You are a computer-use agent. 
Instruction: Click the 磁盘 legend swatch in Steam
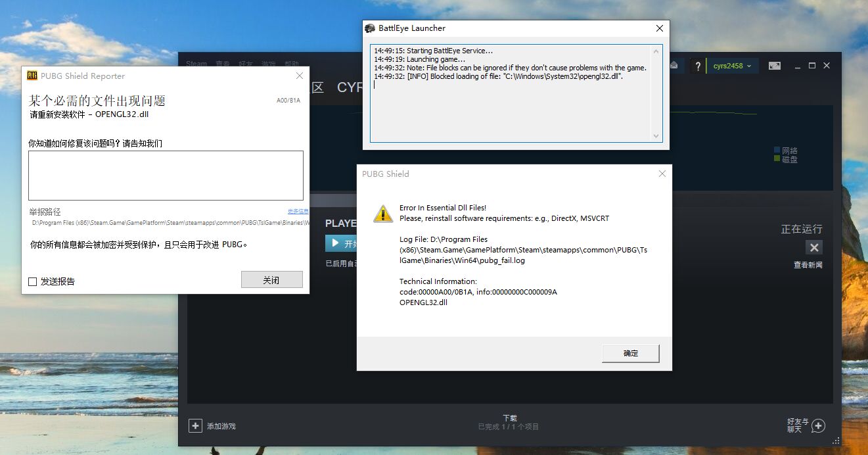(x=777, y=158)
